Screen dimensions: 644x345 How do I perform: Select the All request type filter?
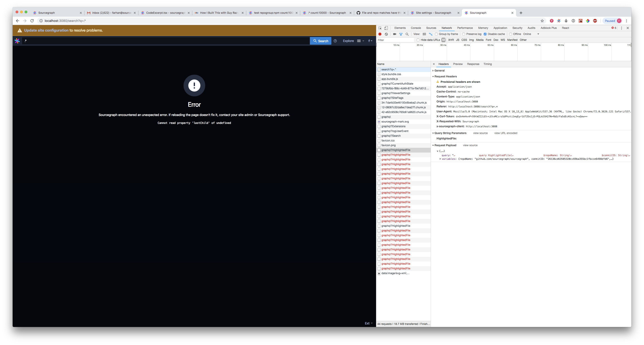[x=443, y=40]
